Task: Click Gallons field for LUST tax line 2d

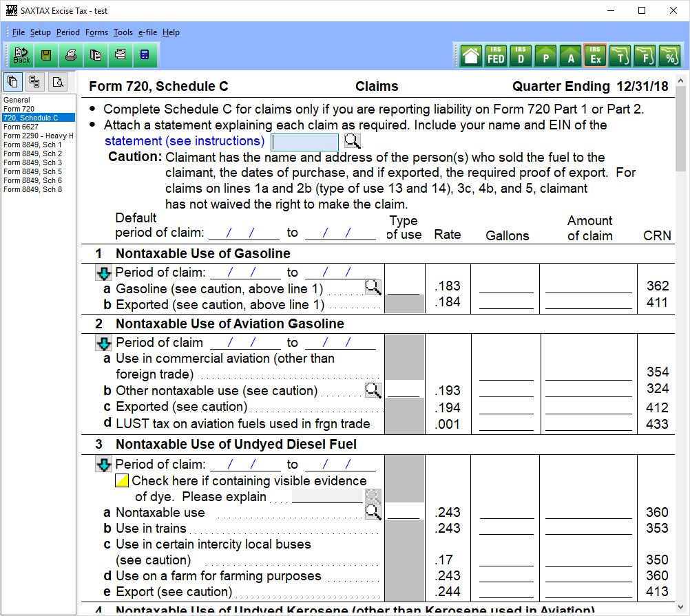Action: [x=506, y=424]
